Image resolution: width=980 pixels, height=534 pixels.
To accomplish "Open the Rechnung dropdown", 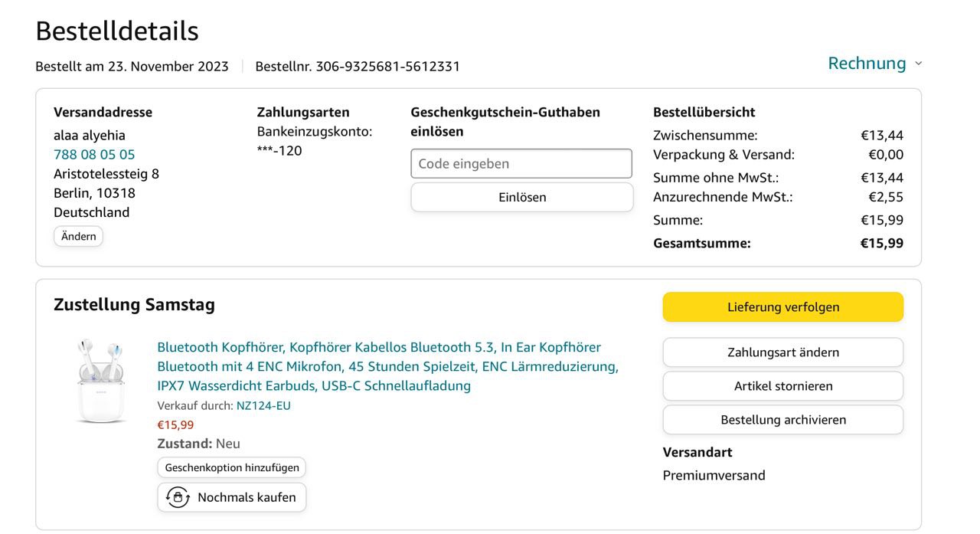I will click(x=867, y=63).
